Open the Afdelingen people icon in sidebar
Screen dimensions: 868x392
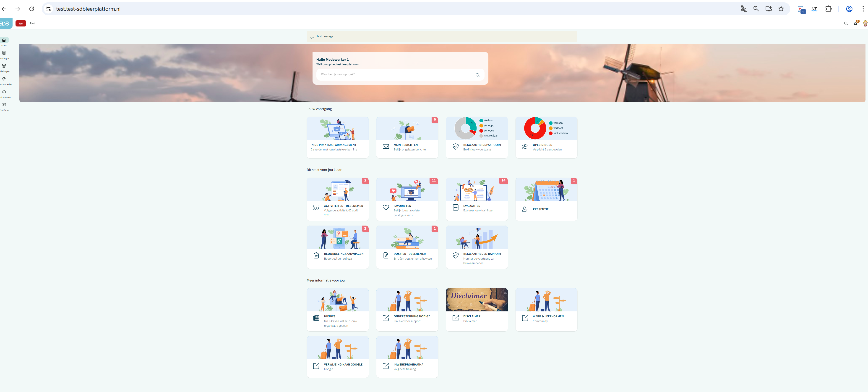point(4,66)
